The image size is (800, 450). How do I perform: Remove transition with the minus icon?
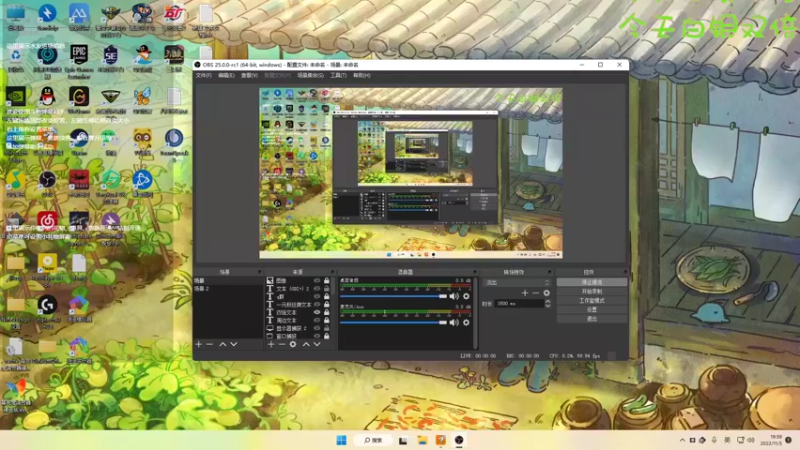click(536, 293)
